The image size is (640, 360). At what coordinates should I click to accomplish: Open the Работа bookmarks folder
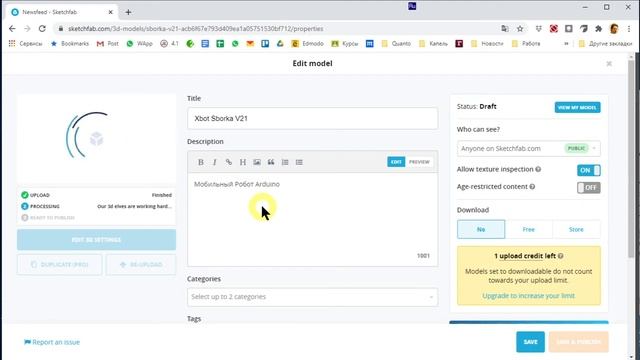[526, 43]
